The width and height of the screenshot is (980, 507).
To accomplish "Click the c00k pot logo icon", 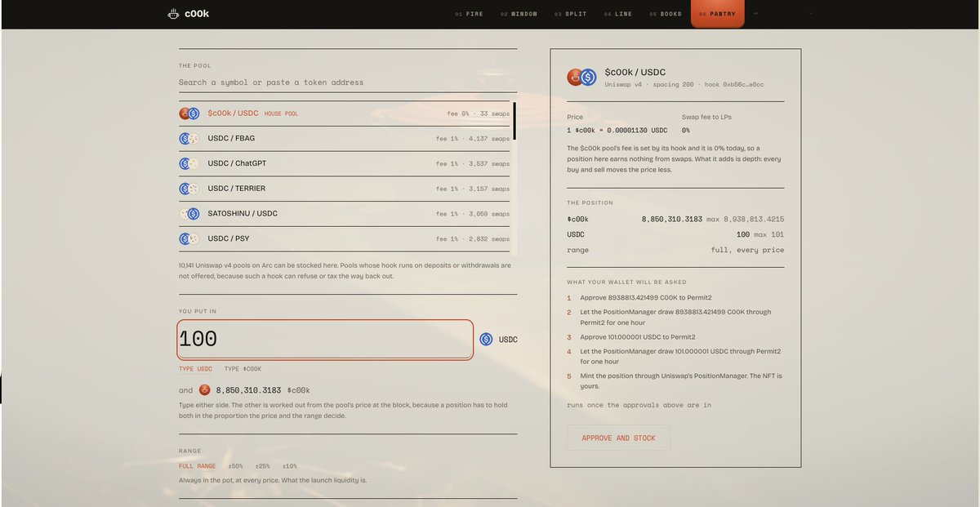I will [173, 14].
